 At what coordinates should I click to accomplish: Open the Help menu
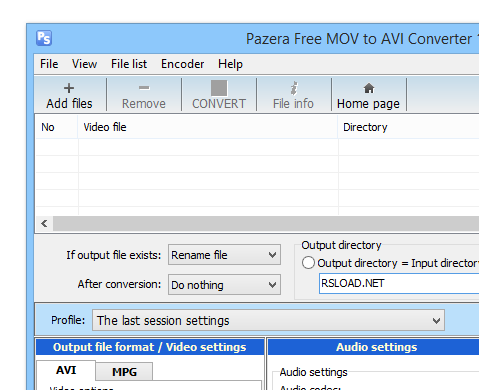click(230, 64)
